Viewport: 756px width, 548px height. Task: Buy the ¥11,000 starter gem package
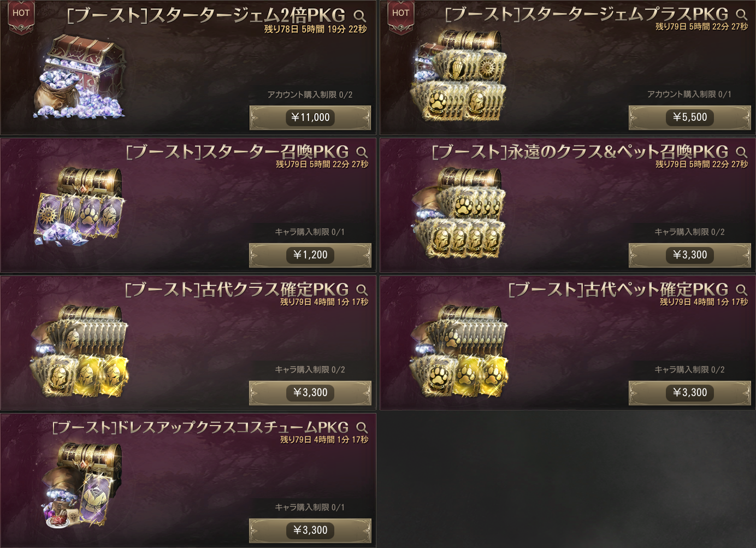310,117
